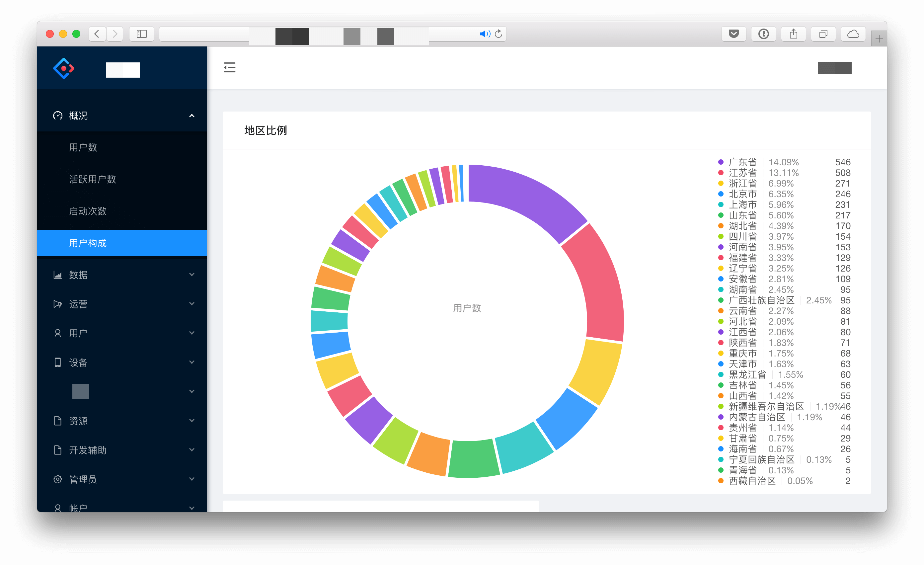924x565 pixels.
Task: Show all tabs overview icon
Action: point(823,34)
